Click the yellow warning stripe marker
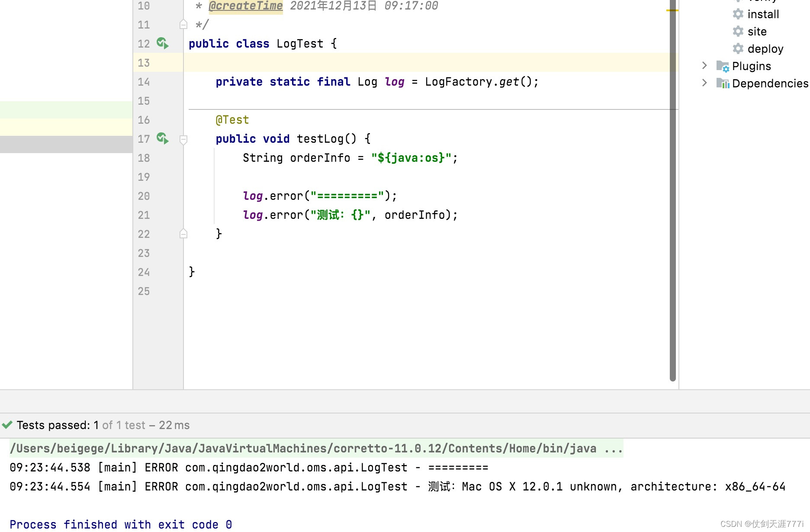This screenshot has width=810, height=532. [672, 10]
